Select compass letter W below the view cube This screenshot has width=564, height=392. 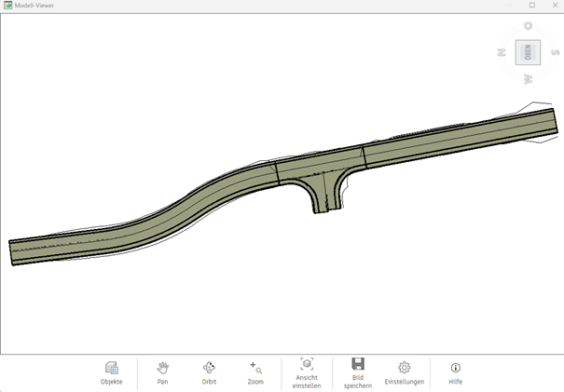tap(529, 79)
